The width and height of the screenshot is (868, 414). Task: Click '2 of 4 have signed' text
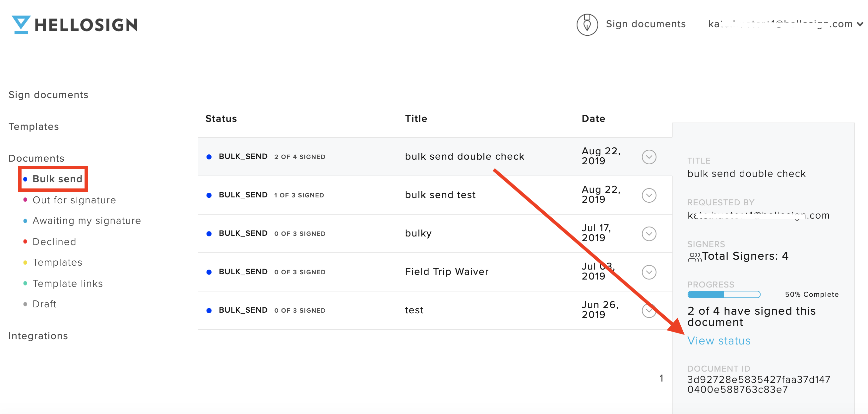pyautogui.click(x=751, y=316)
